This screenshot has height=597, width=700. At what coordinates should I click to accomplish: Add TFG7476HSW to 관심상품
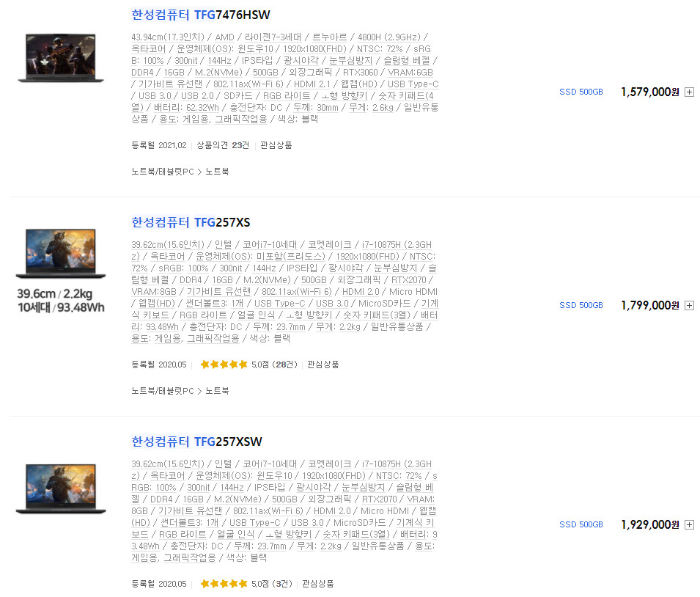pyautogui.click(x=276, y=145)
